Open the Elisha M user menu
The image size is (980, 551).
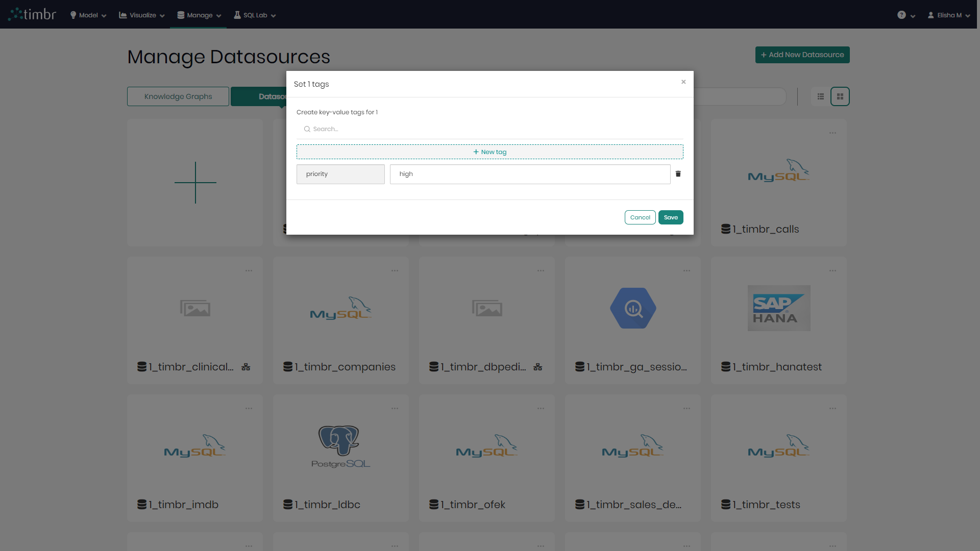click(x=949, y=15)
